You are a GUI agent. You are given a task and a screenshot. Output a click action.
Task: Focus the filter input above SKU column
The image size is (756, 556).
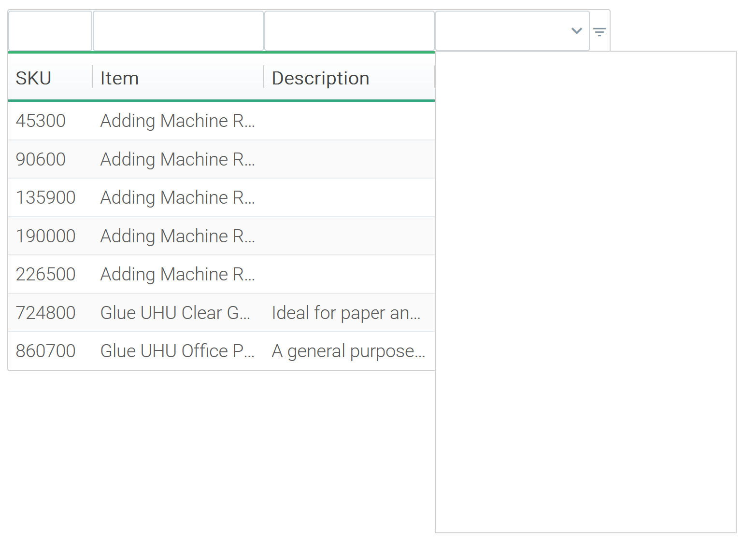(50, 31)
